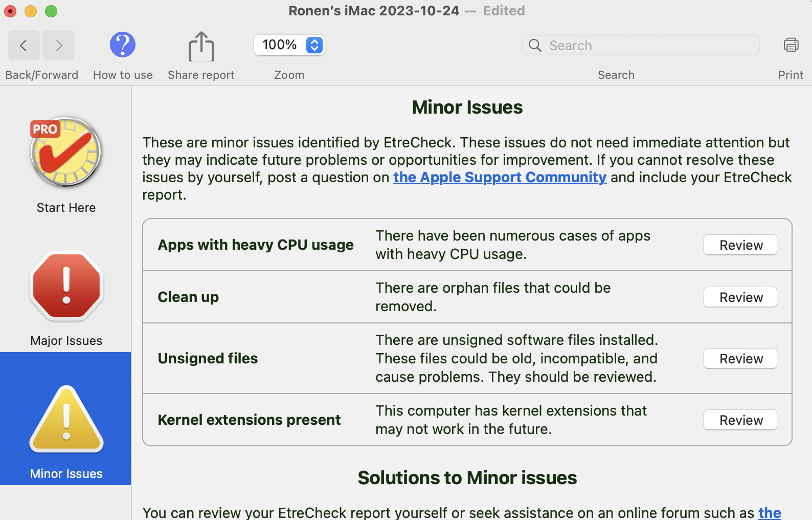Review Kernel extensions present issue
Image resolution: width=812 pixels, height=520 pixels.
pyautogui.click(x=740, y=420)
